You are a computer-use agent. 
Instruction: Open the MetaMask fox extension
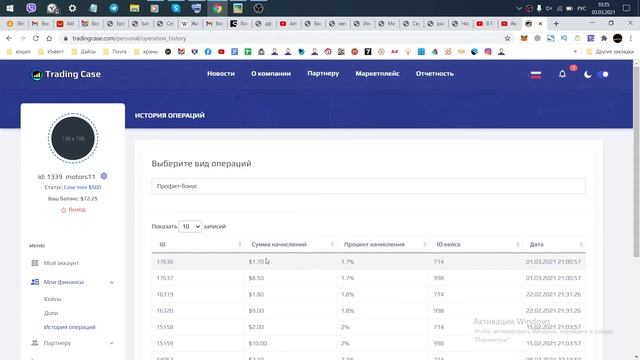[524, 38]
